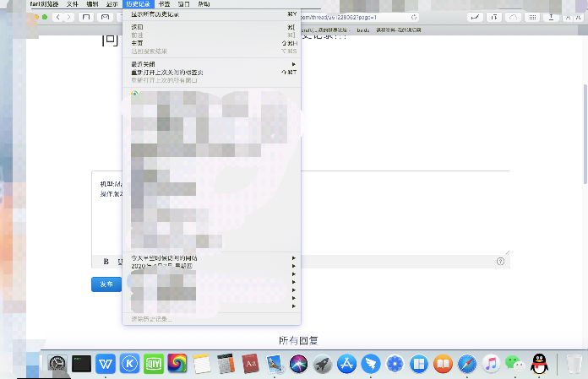This screenshot has width=588, height=379.
Task: Click the Safari compass icon in dock
Action: [x=467, y=364]
